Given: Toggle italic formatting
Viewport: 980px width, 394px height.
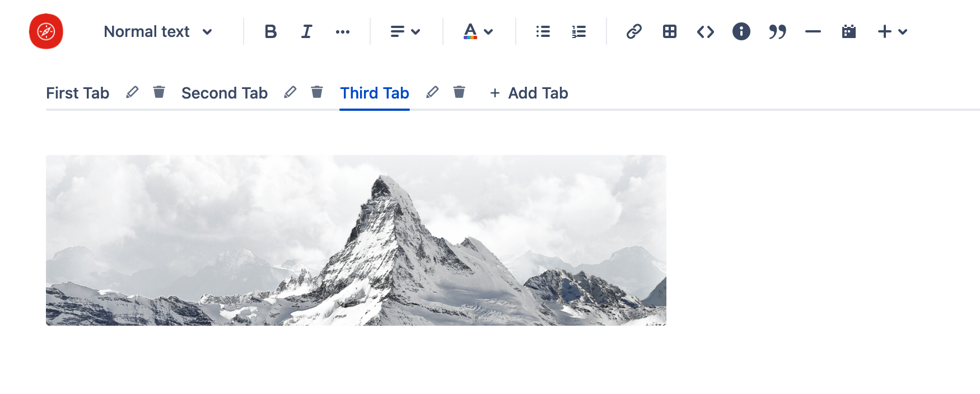Looking at the screenshot, I should [306, 31].
